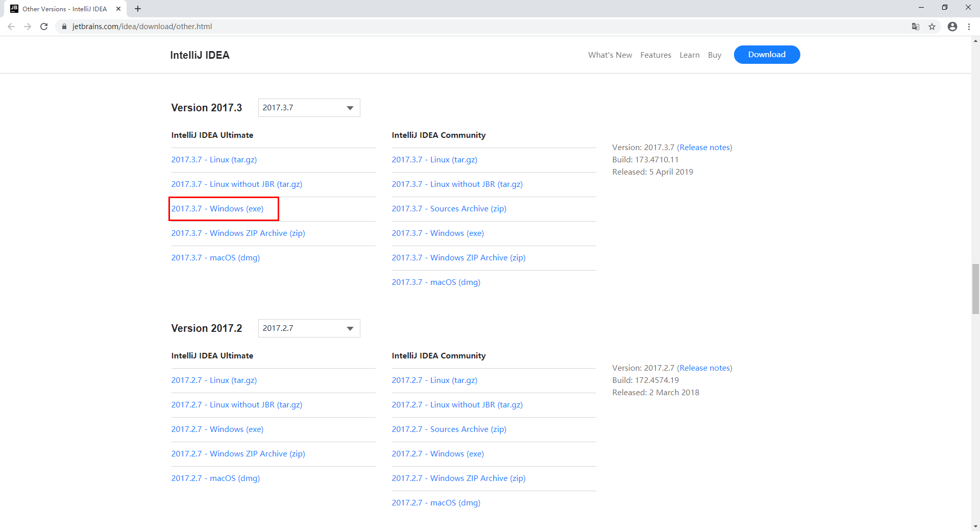The height and width of the screenshot is (531, 980).
Task: Click the 'Released: 5 April 2019' text
Action: (653, 172)
